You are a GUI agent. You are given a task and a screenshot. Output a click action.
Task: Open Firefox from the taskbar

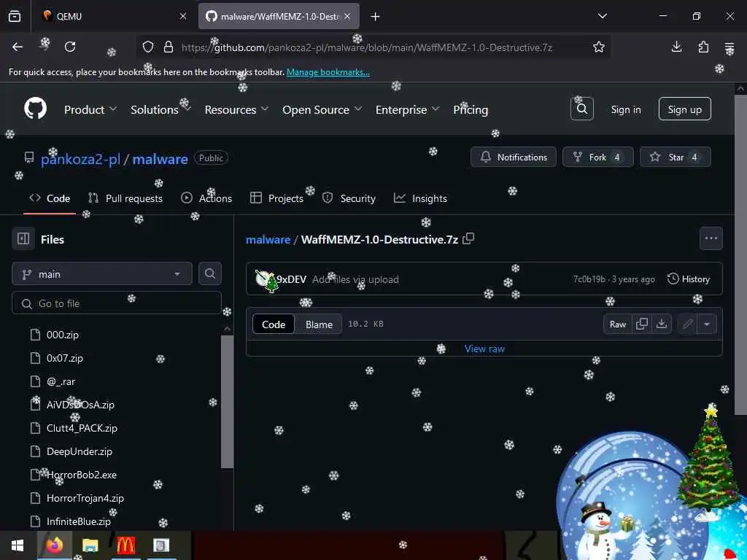pos(54,545)
